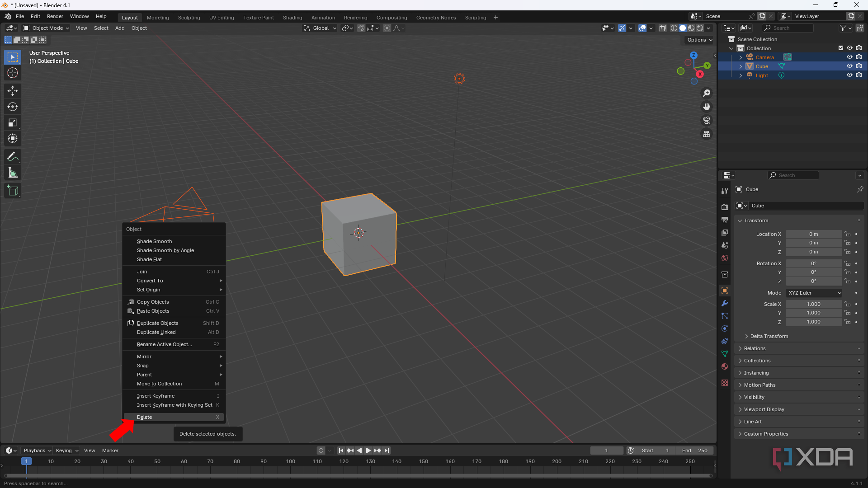
Task: Open the Render properties tab (camera icon)
Action: (x=725, y=206)
